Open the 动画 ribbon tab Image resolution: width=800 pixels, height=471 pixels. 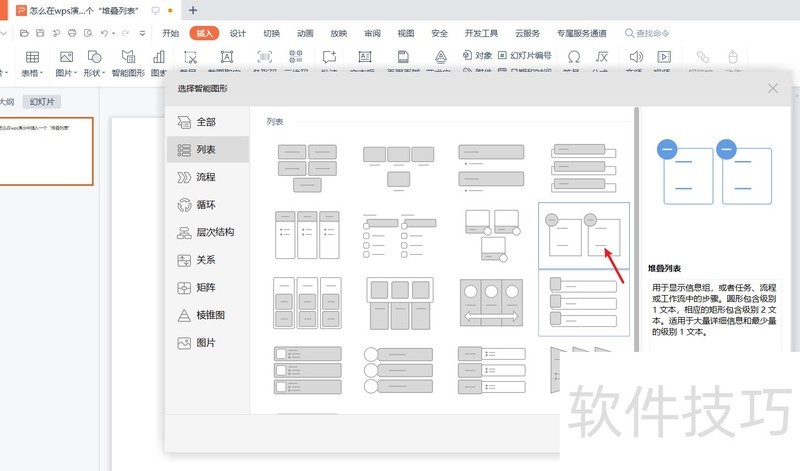pyautogui.click(x=305, y=33)
